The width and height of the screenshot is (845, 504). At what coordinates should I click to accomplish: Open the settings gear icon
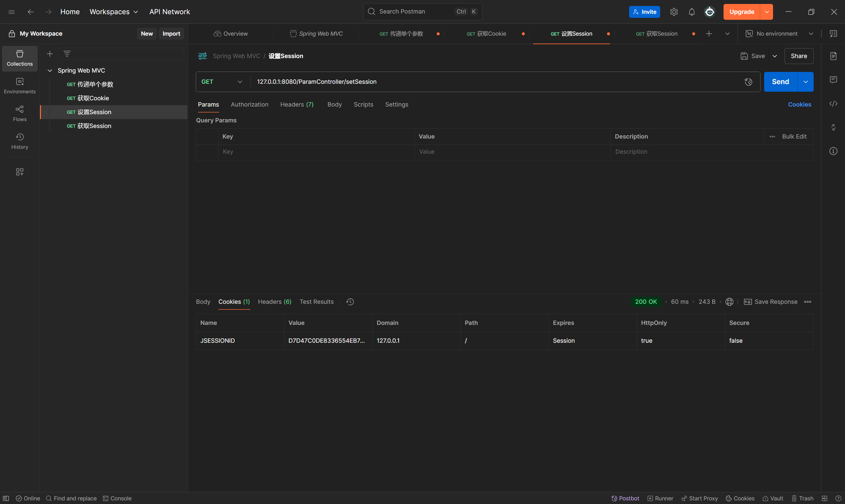(674, 12)
